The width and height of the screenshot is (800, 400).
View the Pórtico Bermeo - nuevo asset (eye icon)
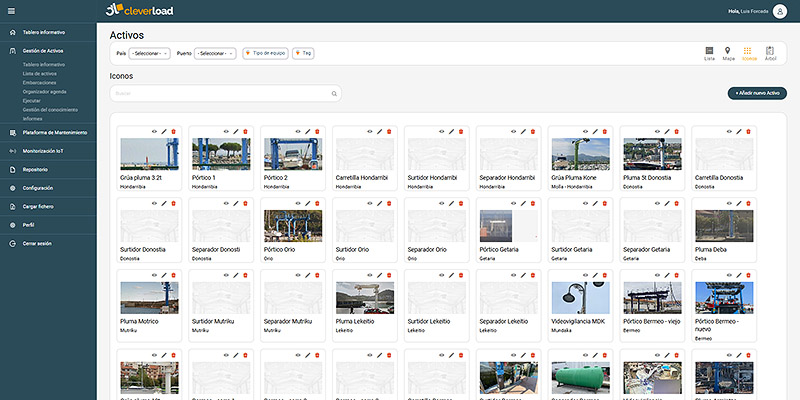(729, 276)
